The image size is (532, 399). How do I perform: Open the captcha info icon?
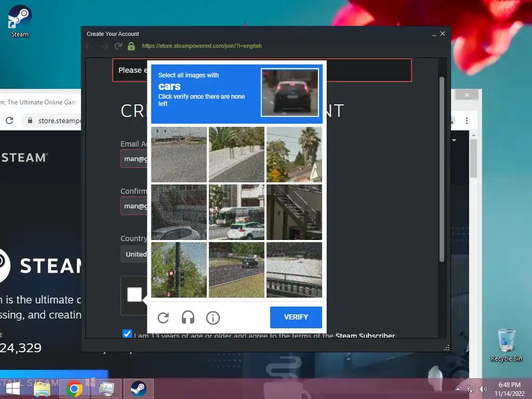coord(212,317)
